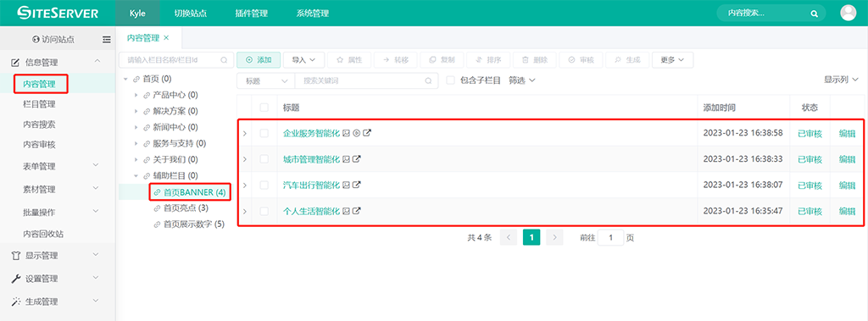Click the video play icon beside 企业服务智能化
The height and width of the screenshot is (321, 868).
pyautogui.click(x=357, y=133)
